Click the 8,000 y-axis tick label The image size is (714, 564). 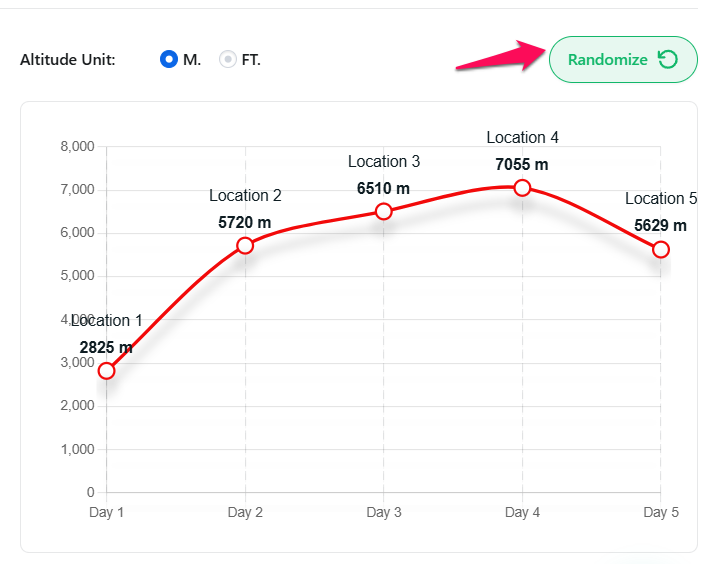[77, 147]
